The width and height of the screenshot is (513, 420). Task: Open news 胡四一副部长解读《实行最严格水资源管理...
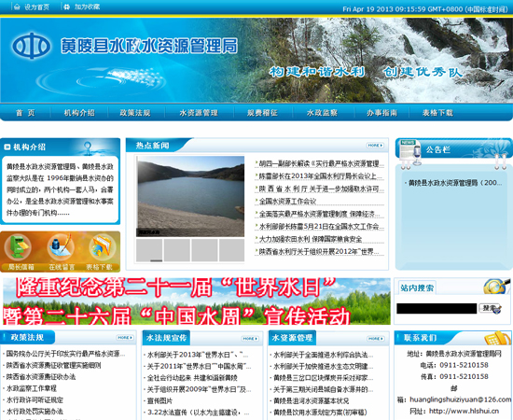321,163
